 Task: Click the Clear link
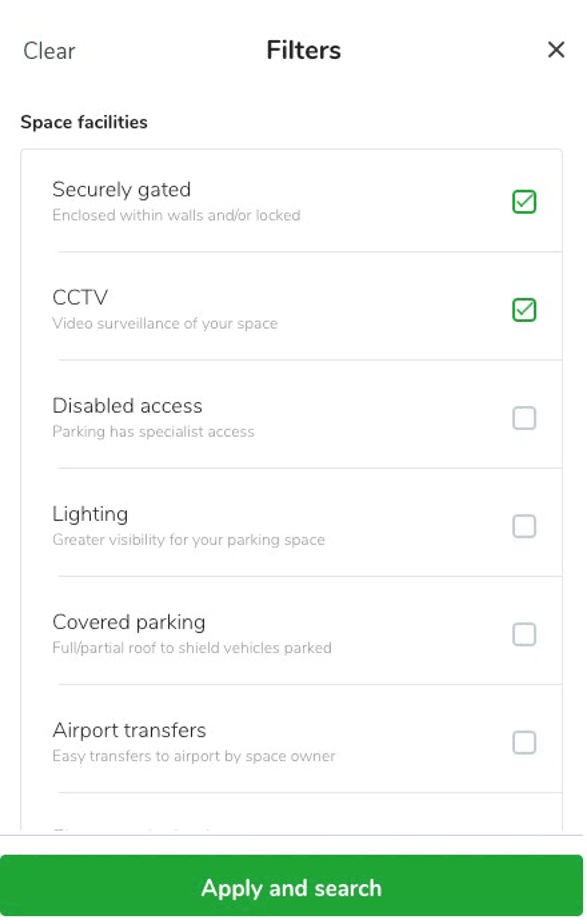tap(49, 51)
